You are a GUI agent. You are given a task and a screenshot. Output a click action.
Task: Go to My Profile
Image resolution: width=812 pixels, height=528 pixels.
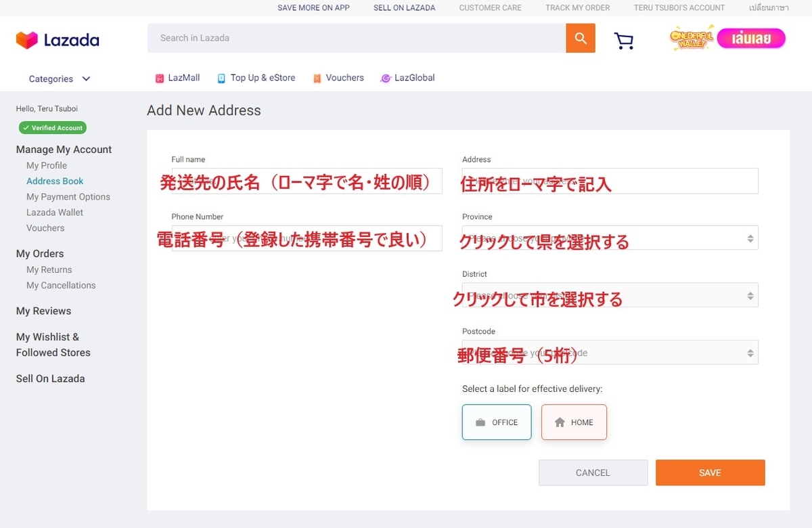[47, 165]
